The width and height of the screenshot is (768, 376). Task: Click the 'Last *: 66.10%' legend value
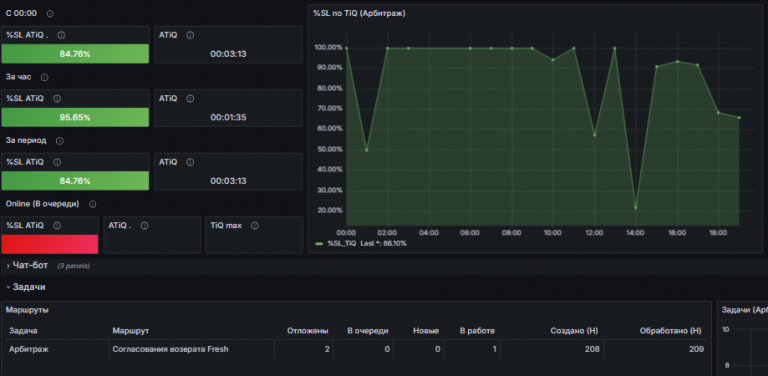[384, 243]
